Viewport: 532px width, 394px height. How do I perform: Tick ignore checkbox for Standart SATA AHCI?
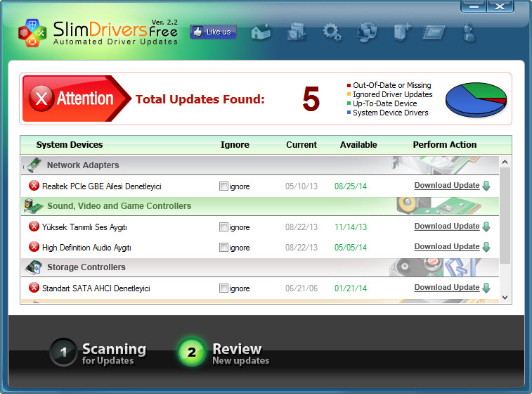[x=223, y=288]
